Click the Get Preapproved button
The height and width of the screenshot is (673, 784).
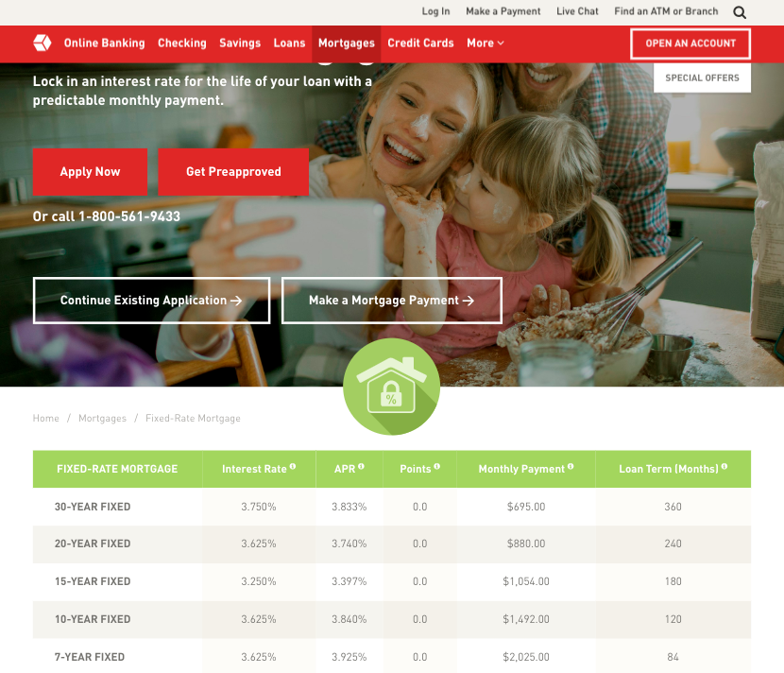(x=233, y=172)
